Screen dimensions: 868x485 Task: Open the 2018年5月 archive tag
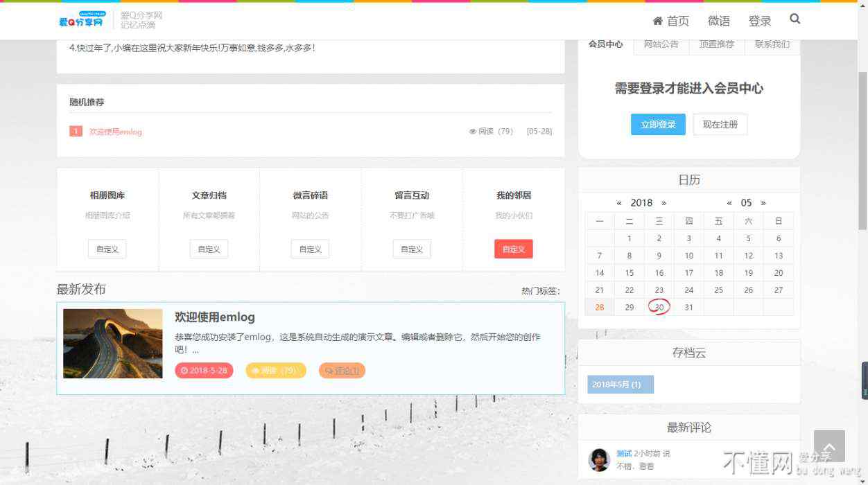click(x=616, y=385)
